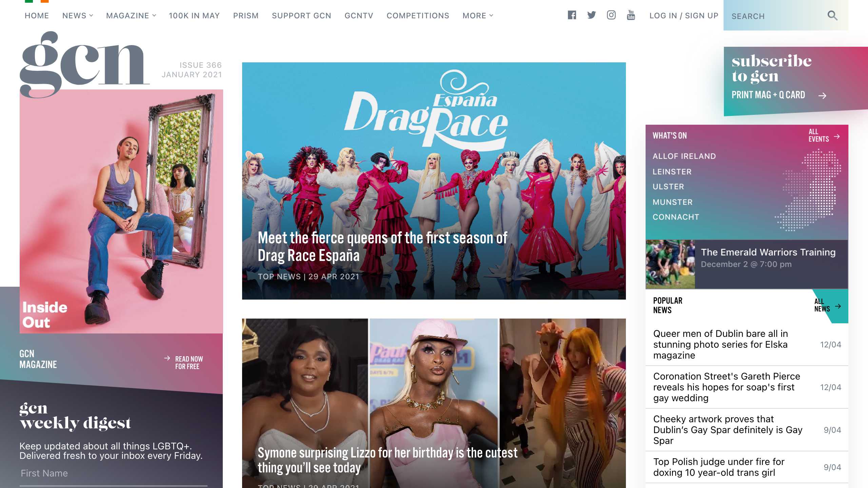Expand the News dropdown menu

[x=78, y=16]
